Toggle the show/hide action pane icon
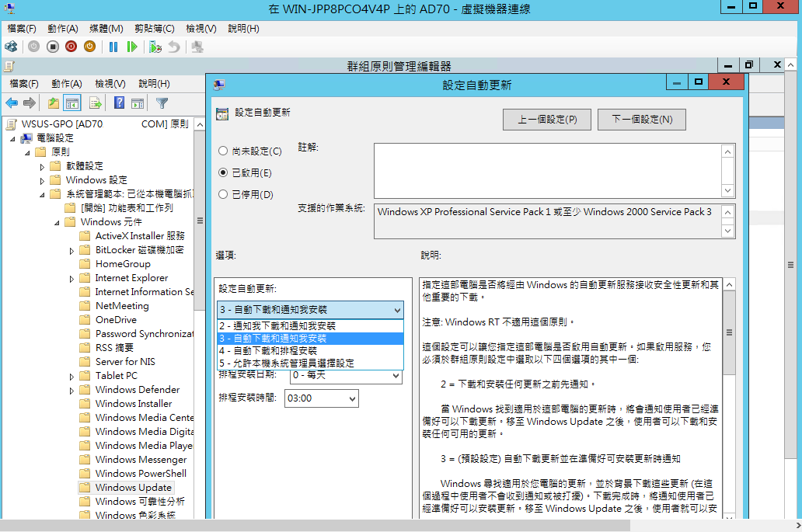The image size is (802, 532). tap(138, 103)
